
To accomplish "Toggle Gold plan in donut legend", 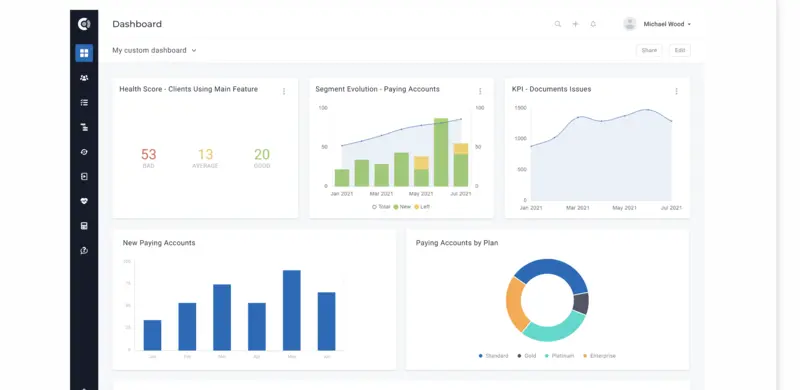I will 527,356.
